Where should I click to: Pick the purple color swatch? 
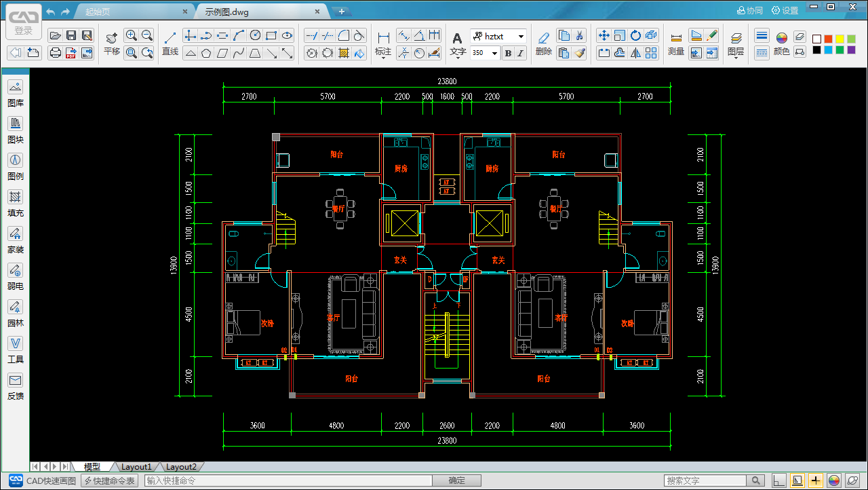(851, 50)
